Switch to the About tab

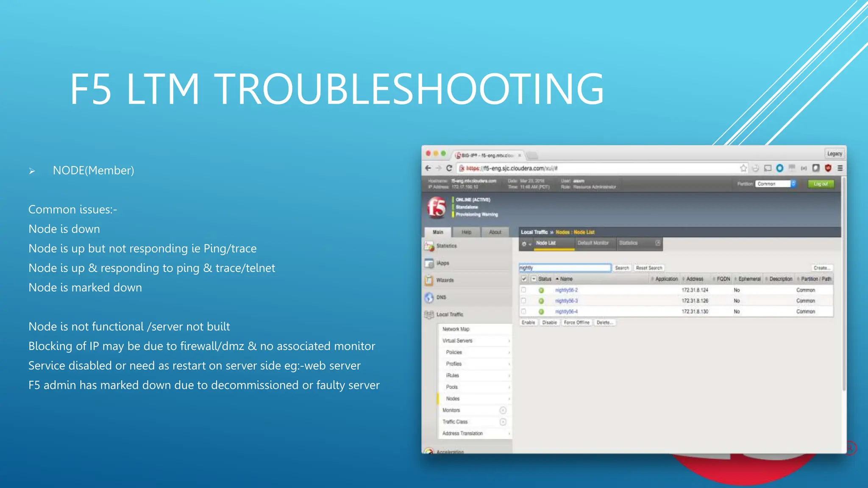click(495, 232)
